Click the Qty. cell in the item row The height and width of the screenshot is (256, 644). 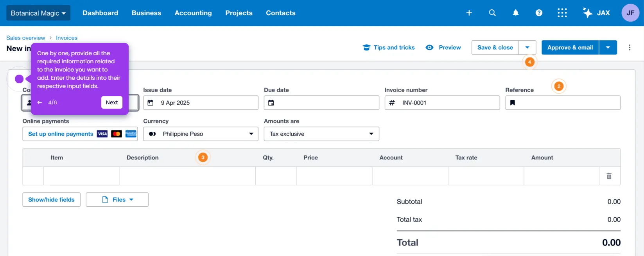pos(276,176)
